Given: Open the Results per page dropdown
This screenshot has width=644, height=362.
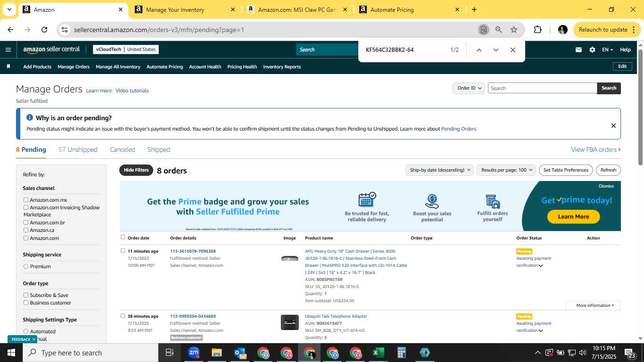Looking at the screenshot, I should (506, 170).
